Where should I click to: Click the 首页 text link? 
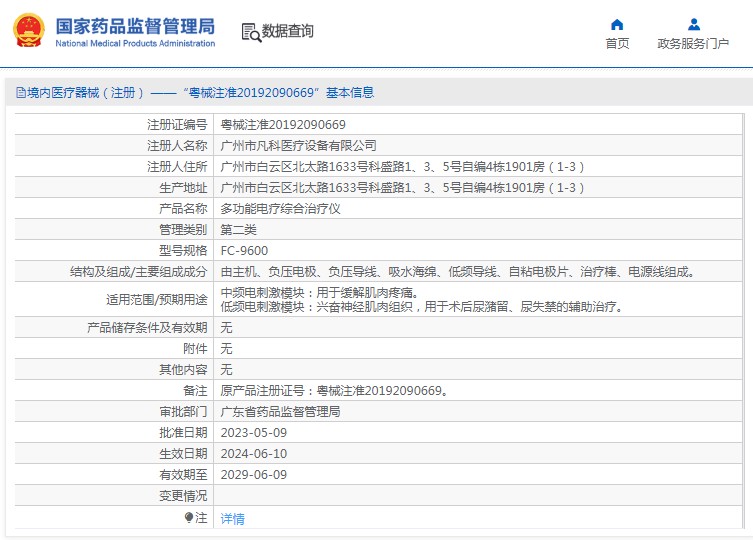[x=617, y=44]
